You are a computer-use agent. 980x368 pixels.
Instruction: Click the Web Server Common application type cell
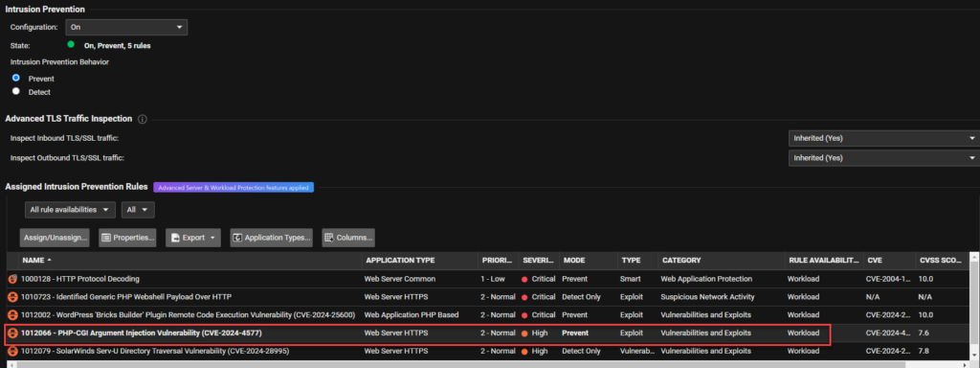coord(399,279)
